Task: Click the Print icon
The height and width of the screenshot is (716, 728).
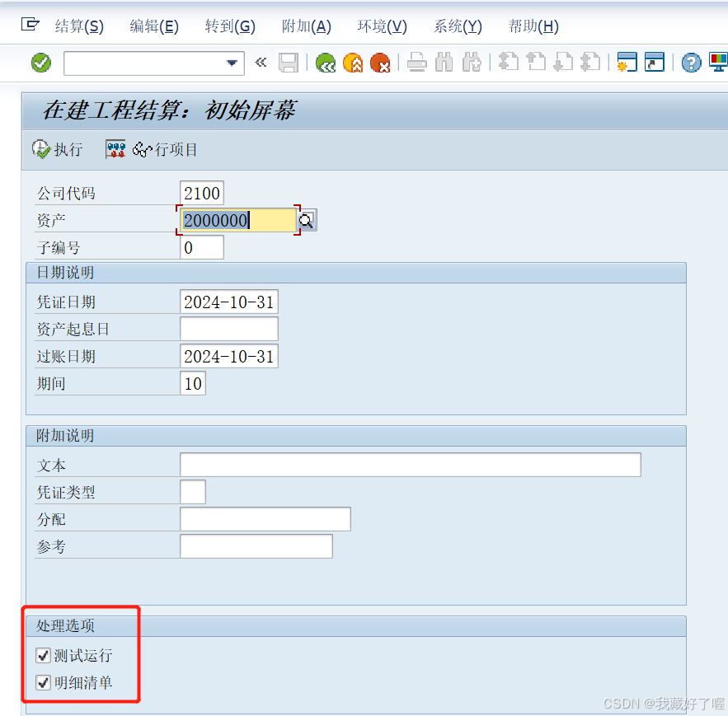Action: [x=417, y=63]
